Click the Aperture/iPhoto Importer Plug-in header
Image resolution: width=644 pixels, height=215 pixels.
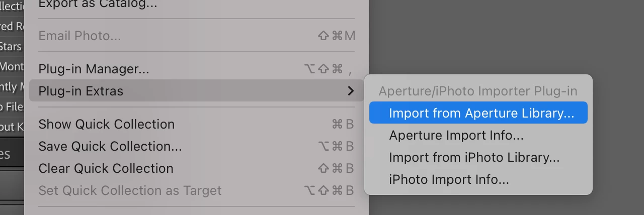point(477,91)
